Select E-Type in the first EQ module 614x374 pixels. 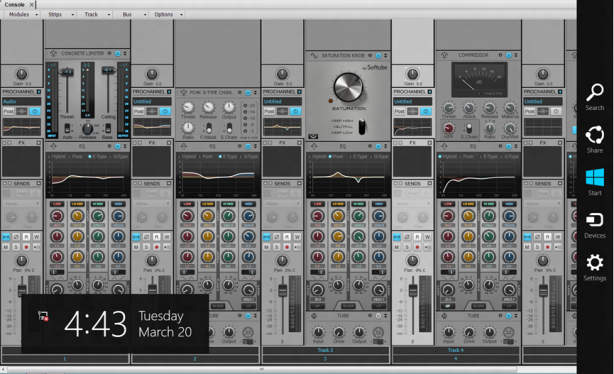[99, 156]
